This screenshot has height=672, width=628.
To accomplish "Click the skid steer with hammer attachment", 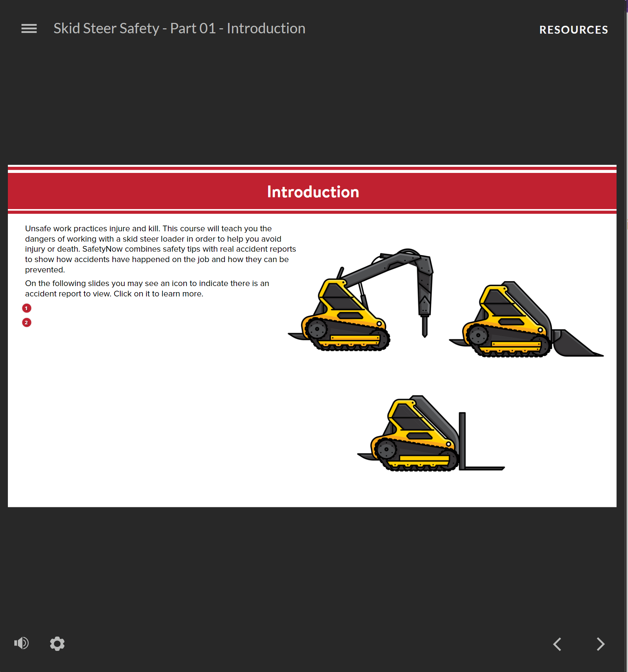I will click(x=361, y=300).
